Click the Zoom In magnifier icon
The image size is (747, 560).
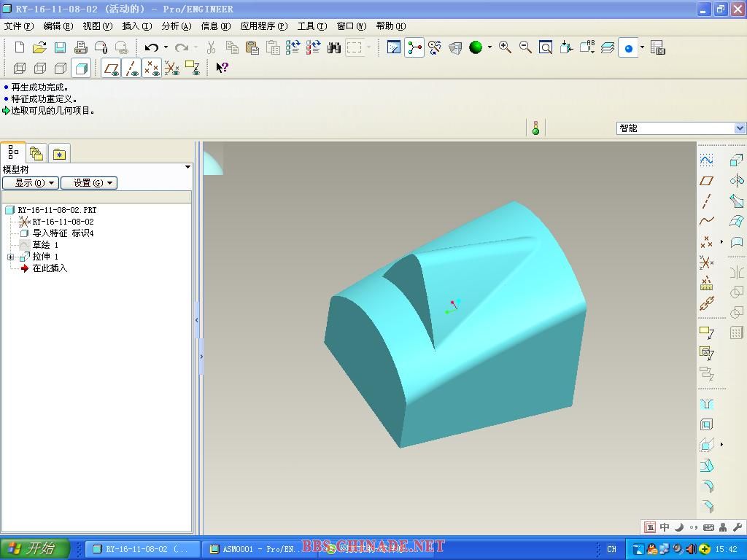[x=505, y=47]
